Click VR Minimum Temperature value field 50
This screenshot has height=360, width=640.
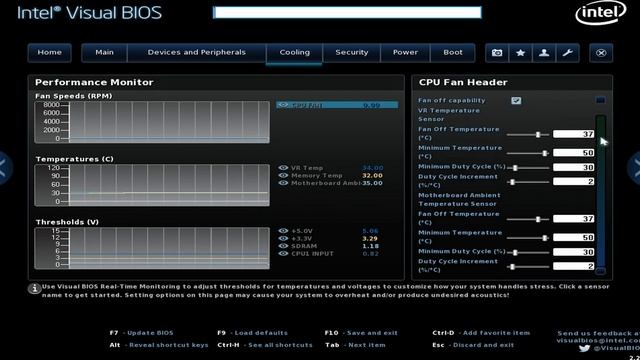pyautogui.click(x=573, y=153)
